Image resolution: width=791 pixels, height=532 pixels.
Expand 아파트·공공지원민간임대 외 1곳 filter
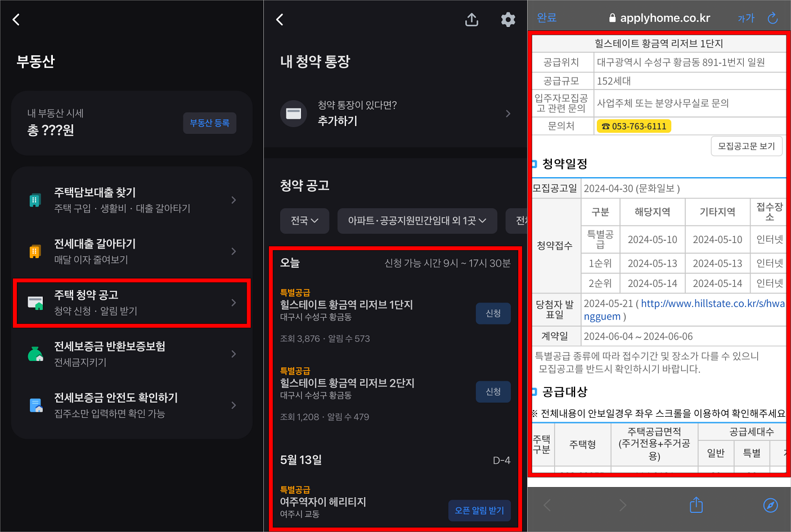(x=417, y=221)
